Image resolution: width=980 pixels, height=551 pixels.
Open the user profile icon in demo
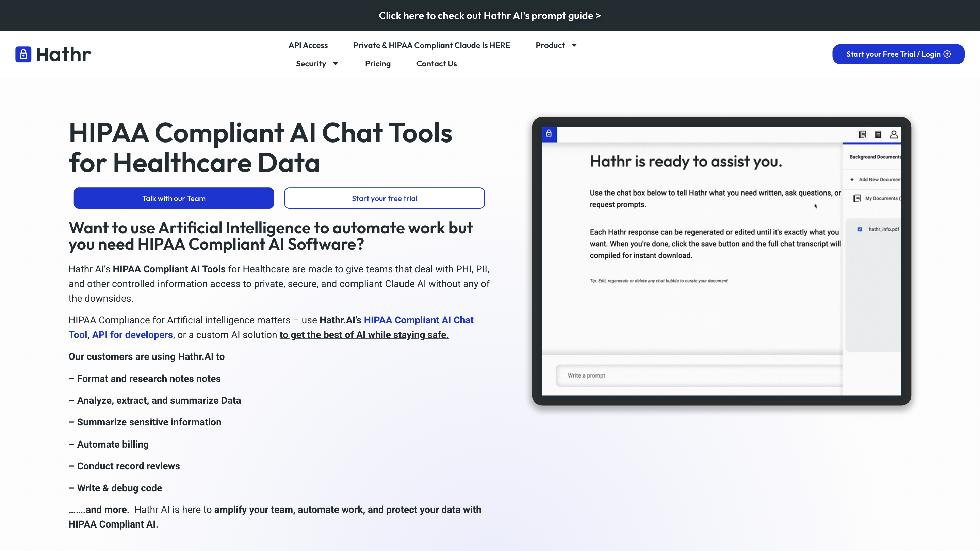click(894, 134)
